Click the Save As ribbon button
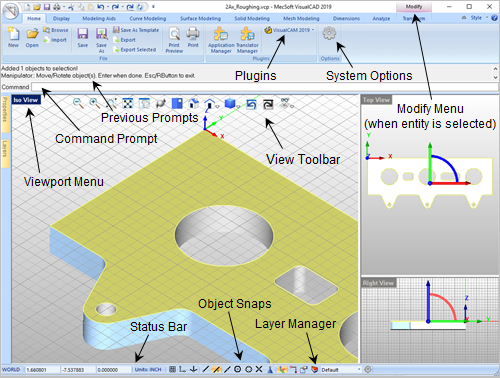Screen dimensions: 500x378 pyautogui.click(x=101, y=40)
